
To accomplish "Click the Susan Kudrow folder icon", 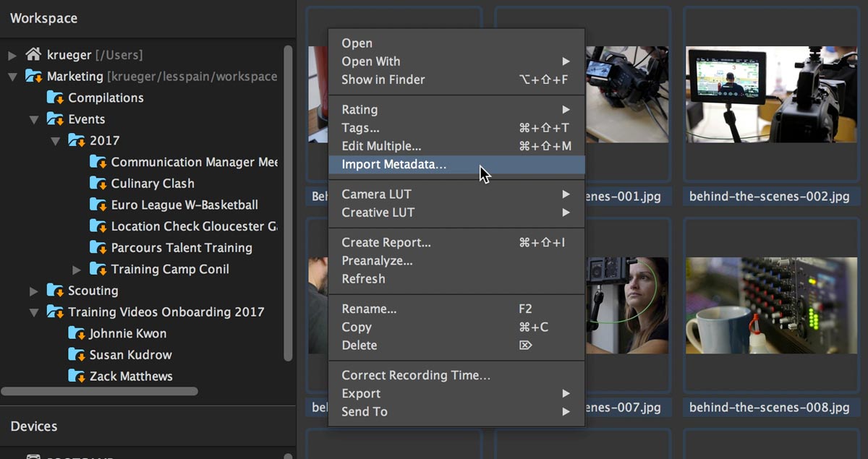I will coord(77,355).
